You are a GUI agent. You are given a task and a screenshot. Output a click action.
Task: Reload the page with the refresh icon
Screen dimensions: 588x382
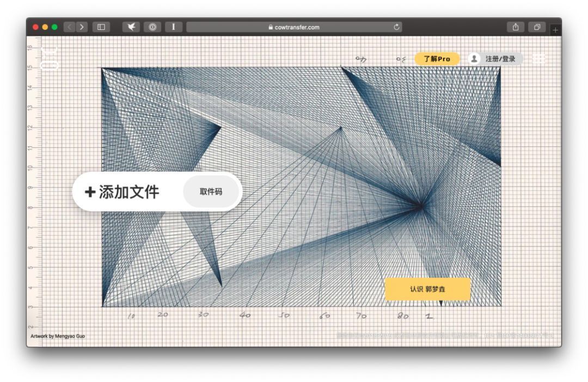pos(397,27)
